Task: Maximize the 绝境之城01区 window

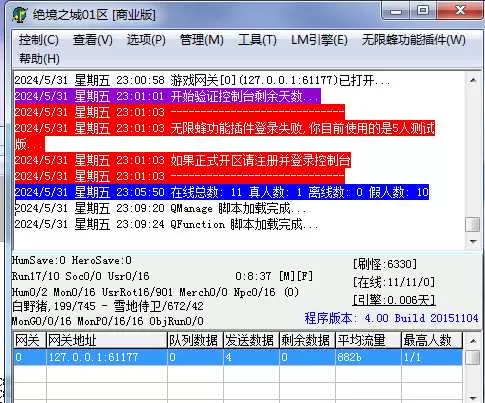Action: (423, 11)
